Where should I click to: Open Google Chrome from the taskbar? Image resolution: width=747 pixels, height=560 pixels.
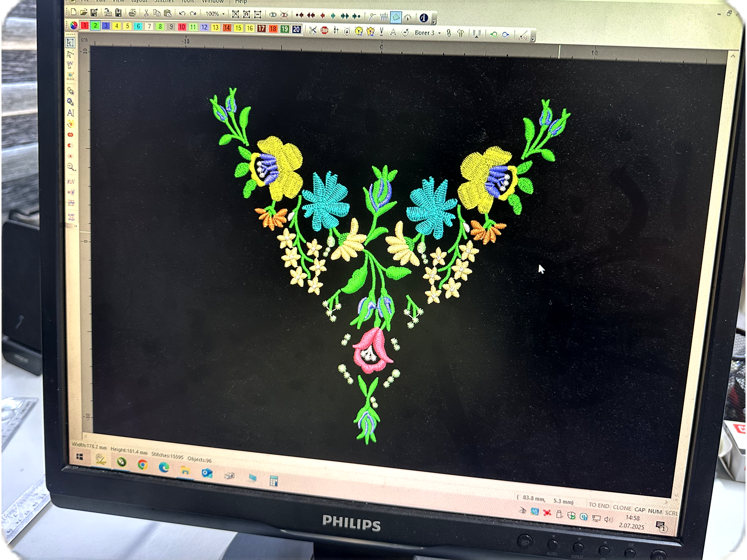click(x=142, y=464)
